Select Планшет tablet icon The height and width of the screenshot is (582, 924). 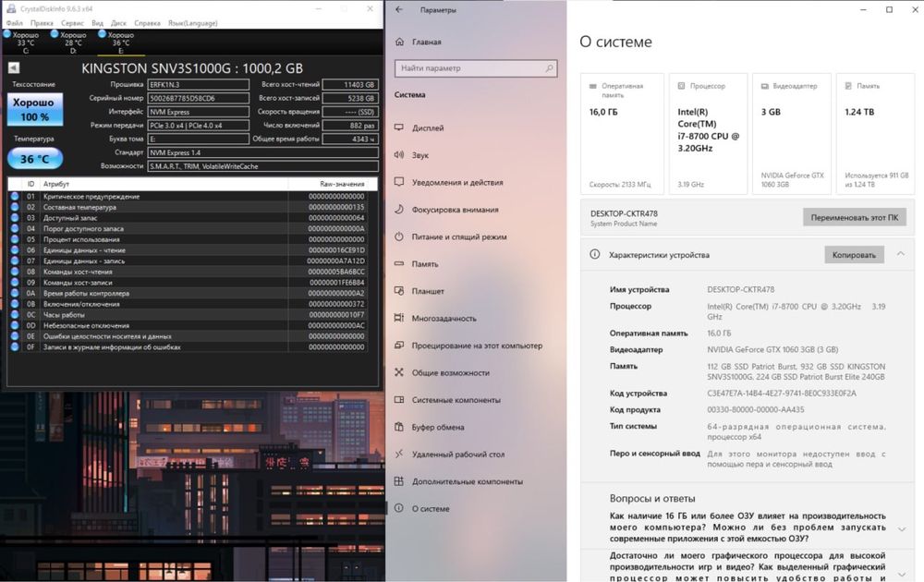point(399,291)
